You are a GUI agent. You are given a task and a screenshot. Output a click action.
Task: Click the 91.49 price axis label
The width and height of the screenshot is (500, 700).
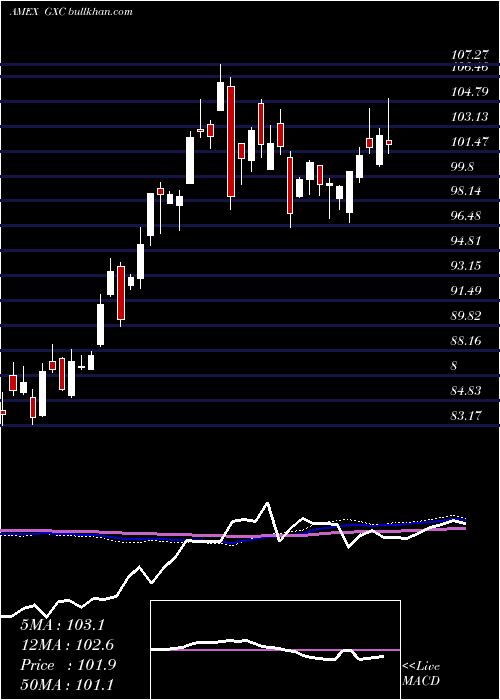tap(466, 291)
